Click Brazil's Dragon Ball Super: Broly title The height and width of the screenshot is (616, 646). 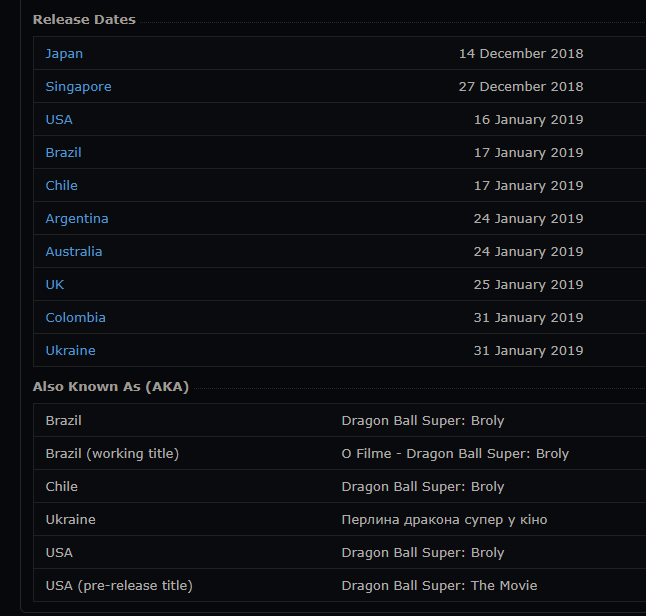pos(423,421)
